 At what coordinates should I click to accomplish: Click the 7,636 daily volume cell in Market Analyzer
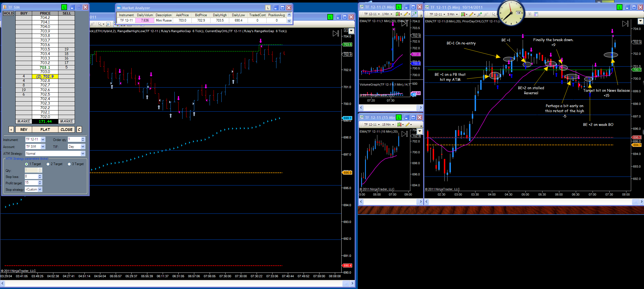[x=145, y=20]
